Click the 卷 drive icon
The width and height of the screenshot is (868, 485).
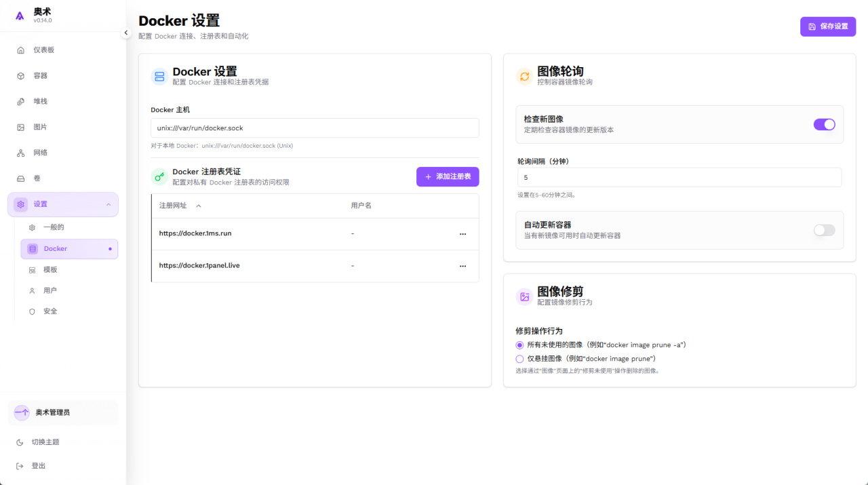[21, 178]
